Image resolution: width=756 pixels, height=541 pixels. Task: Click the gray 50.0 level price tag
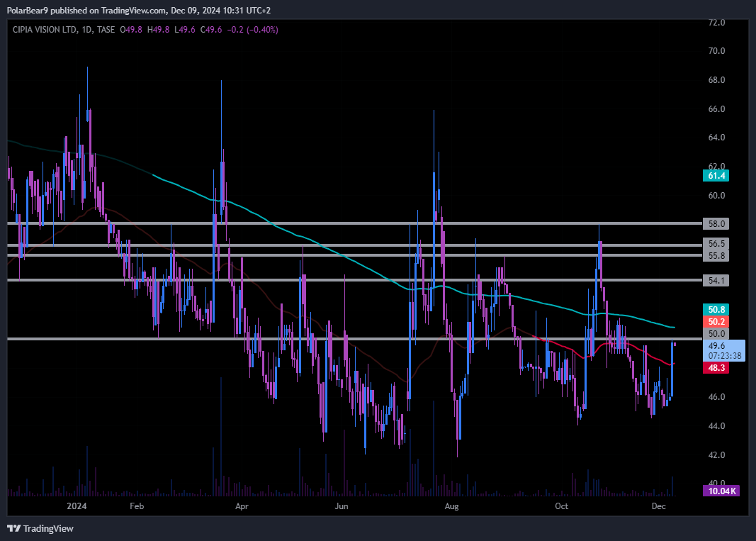[717, 333]
